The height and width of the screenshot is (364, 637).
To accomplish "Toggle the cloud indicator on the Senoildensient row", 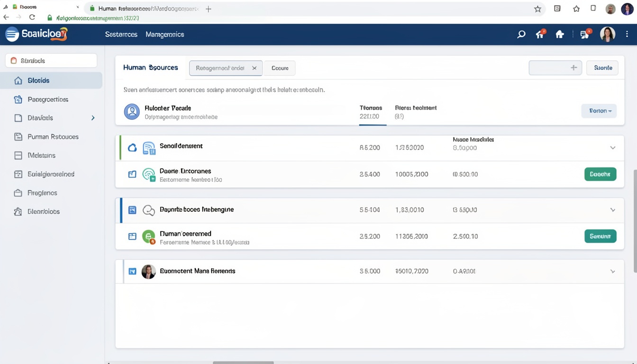I will 132,147.
